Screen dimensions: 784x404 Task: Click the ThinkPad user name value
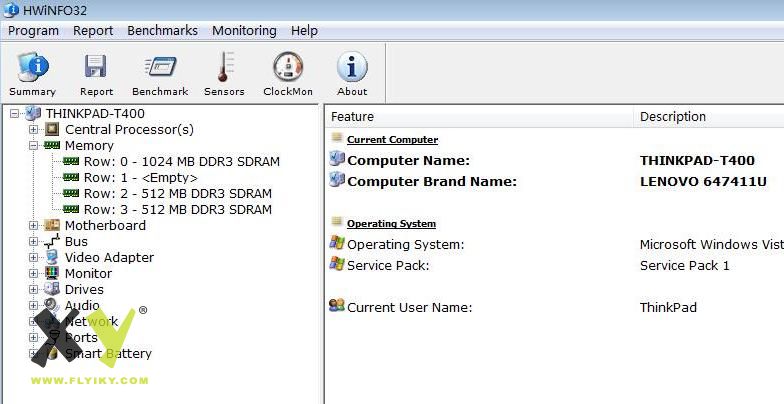click(x=668, y=307)
